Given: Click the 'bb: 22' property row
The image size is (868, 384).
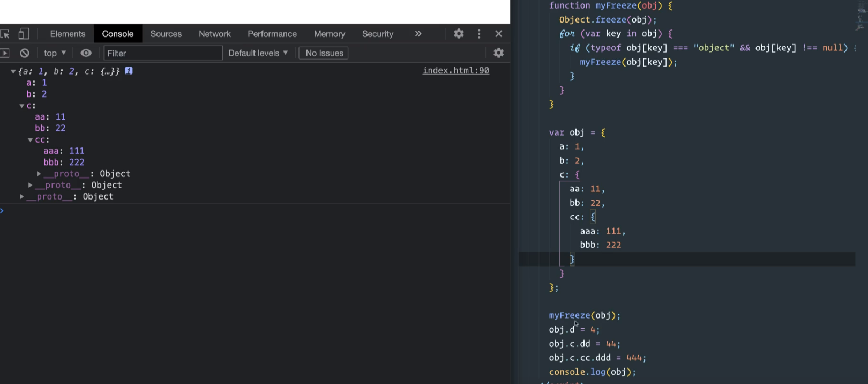Looking at the screenshot, I should (x=50, y=128).
